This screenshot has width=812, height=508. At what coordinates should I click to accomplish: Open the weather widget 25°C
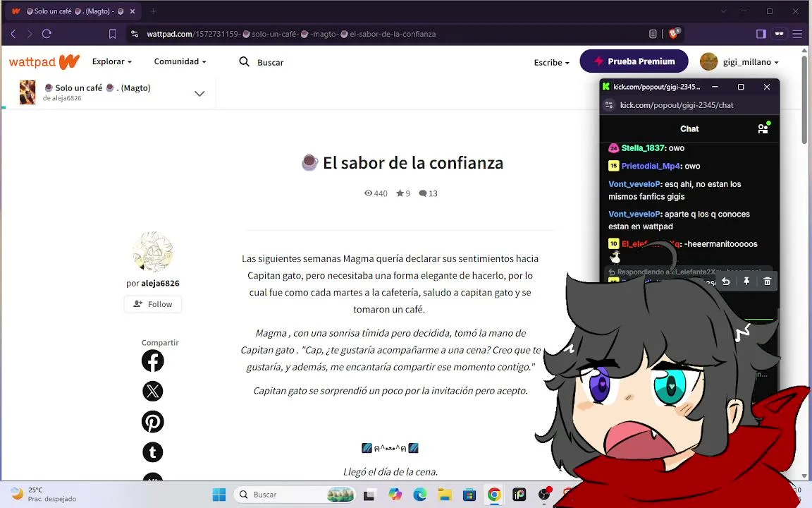pos(44,494)
